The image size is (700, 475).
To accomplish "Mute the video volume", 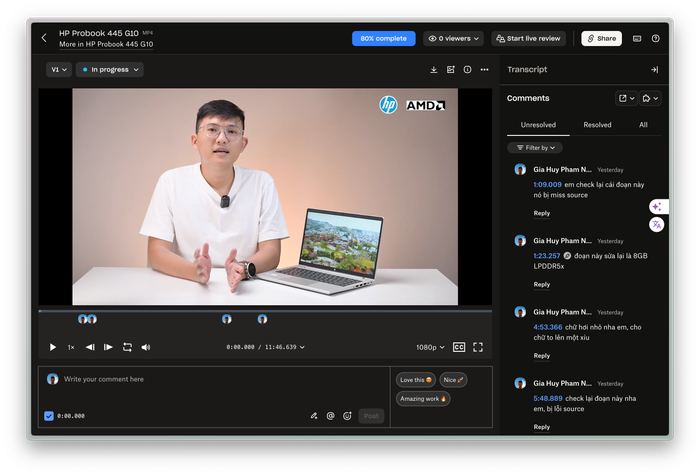I will [x=146, y=347].
